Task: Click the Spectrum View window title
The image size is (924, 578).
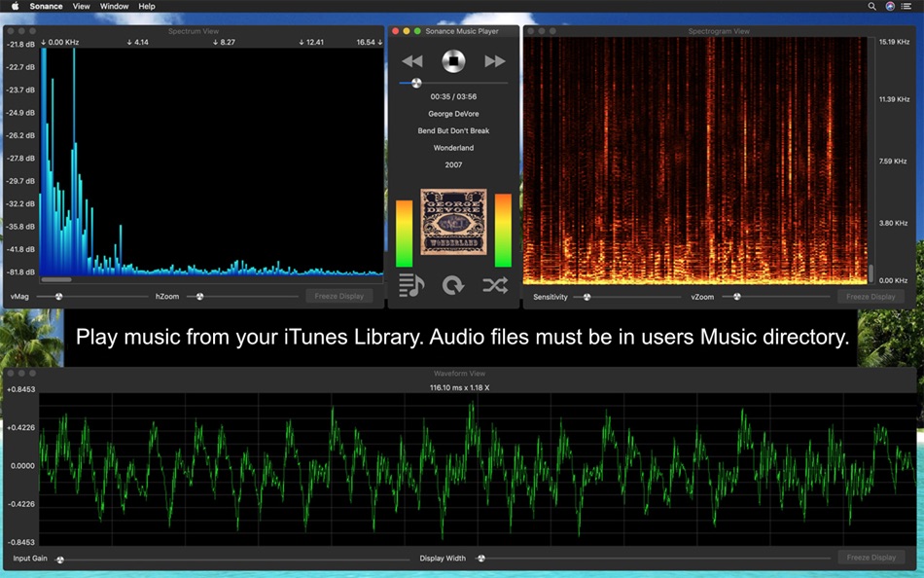Action: pos(194,31)
